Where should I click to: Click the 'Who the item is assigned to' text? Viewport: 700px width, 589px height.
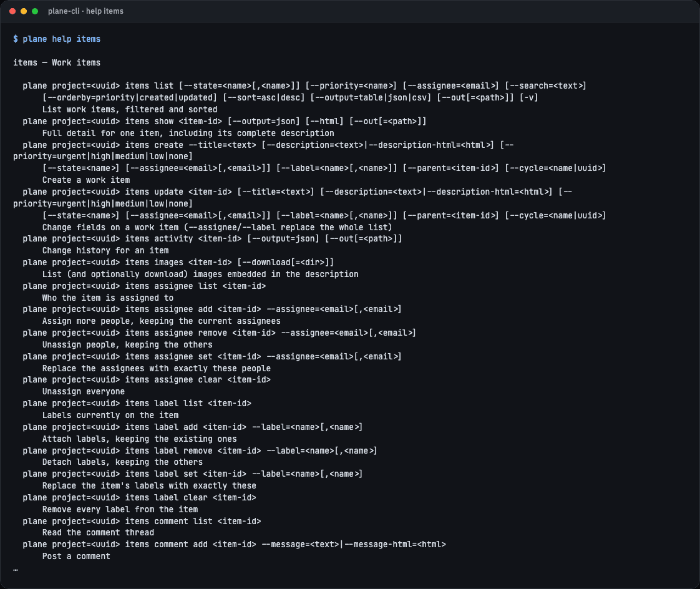107,298
